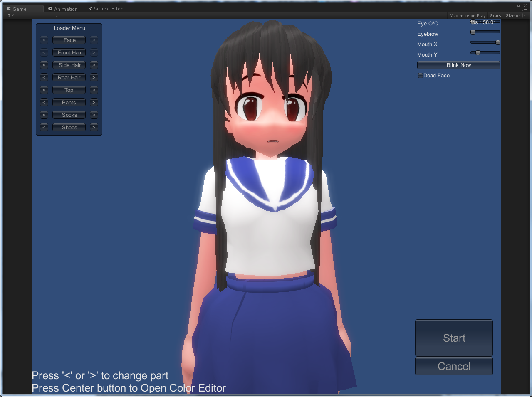Toggle Maximize on Play
532x397 pixels.
point(468,16)
